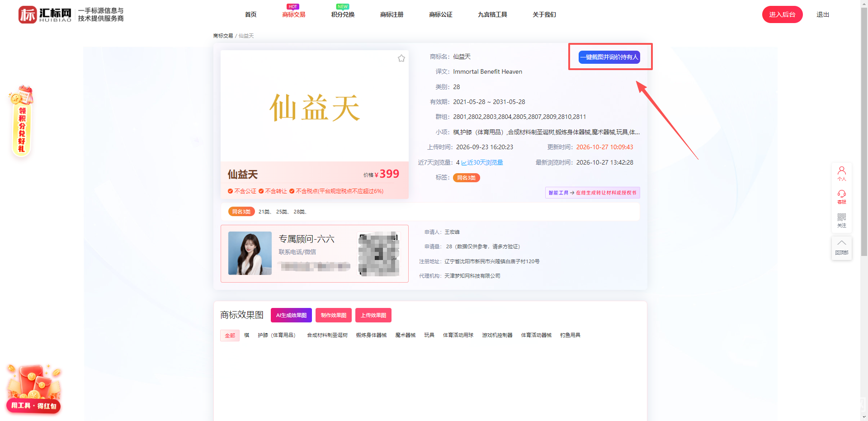Click 上传效果图 button

373,315
